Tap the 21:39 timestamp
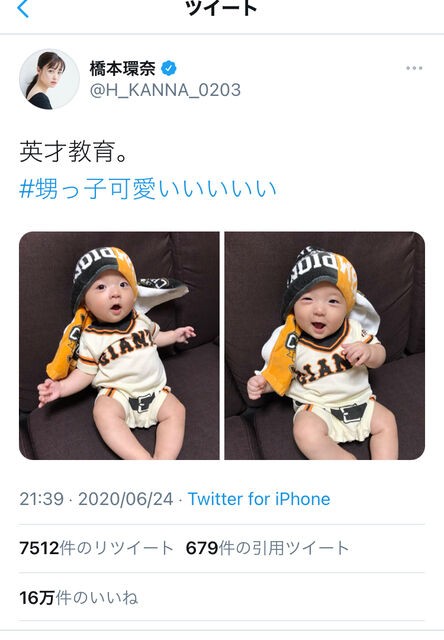The image size is (444, 640). pos(42,499)
